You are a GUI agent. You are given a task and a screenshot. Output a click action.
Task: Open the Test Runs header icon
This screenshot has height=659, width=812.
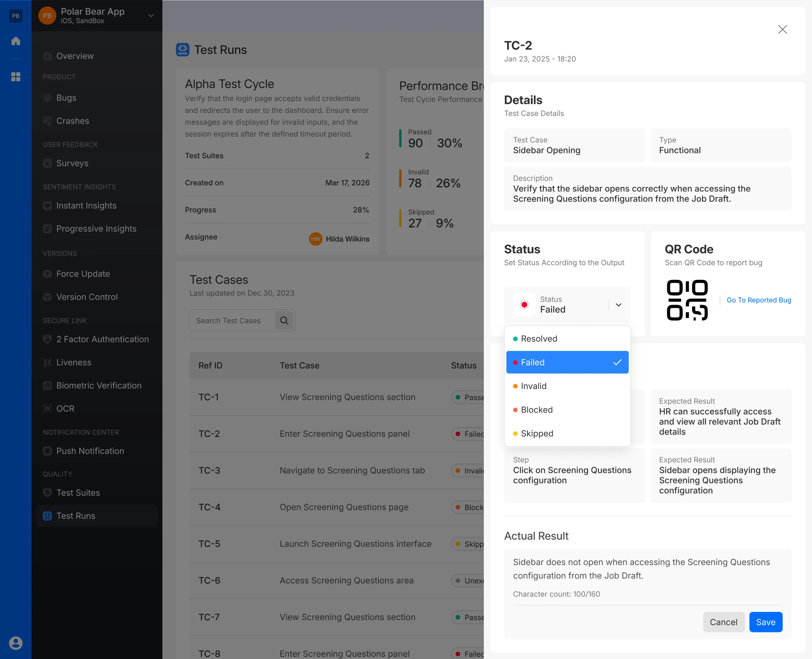(x=182, y=50)
